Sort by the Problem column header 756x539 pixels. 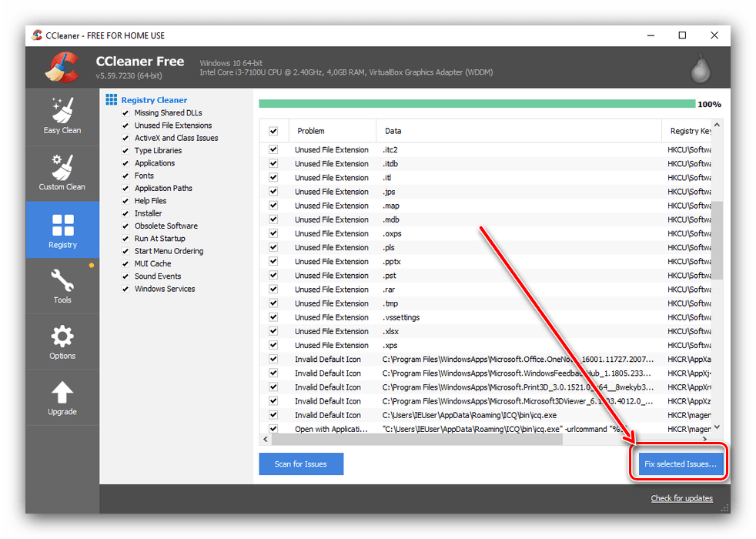point(333,131)
